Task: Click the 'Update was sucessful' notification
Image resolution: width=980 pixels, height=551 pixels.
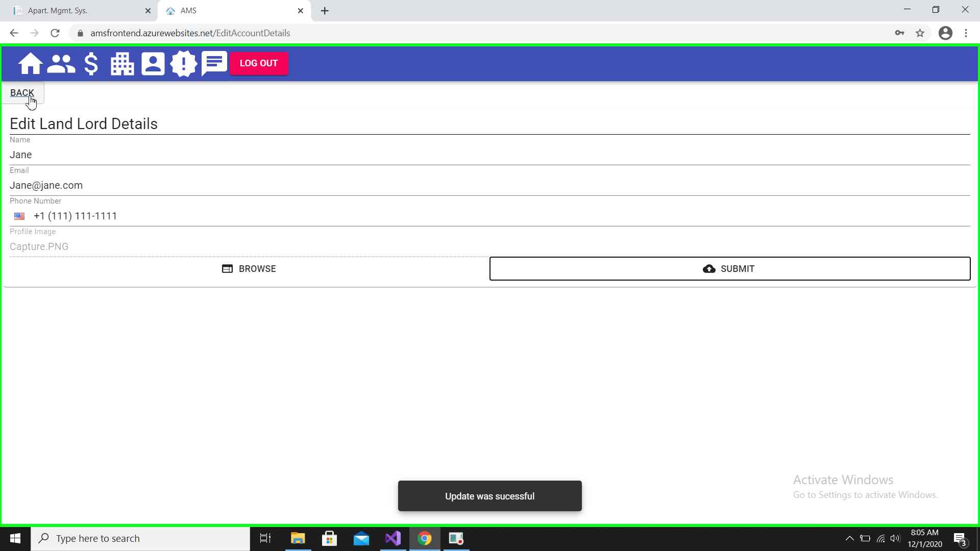Action: click(x=490, y=496)
